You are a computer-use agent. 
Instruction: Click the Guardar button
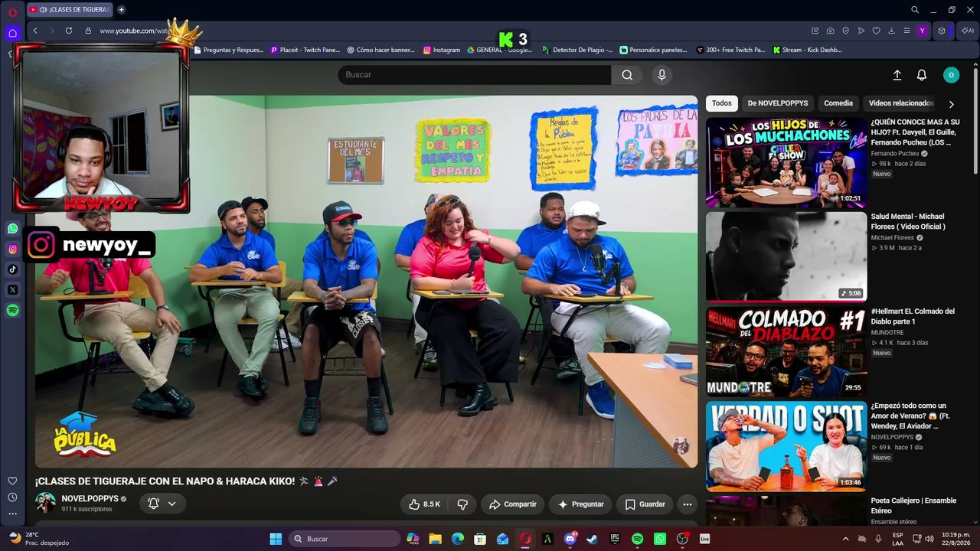(x=645, y=504)
